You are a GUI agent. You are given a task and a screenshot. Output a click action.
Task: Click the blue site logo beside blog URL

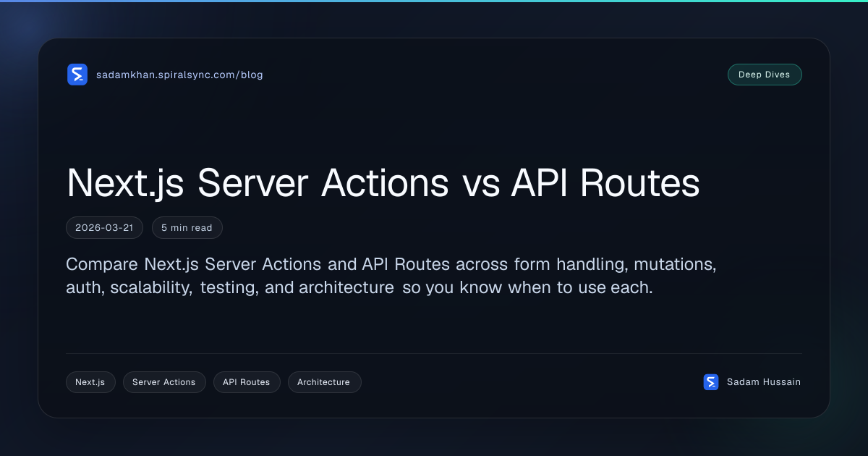coord(77,75)
